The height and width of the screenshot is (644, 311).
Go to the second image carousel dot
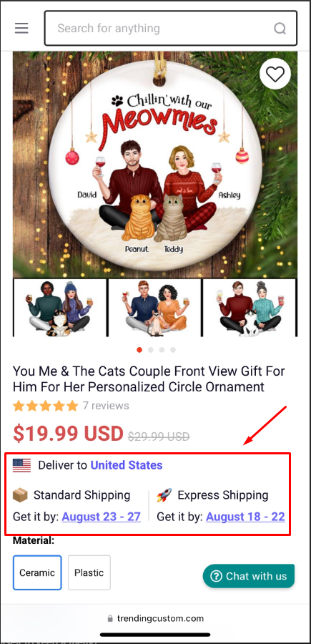[151, 350]
